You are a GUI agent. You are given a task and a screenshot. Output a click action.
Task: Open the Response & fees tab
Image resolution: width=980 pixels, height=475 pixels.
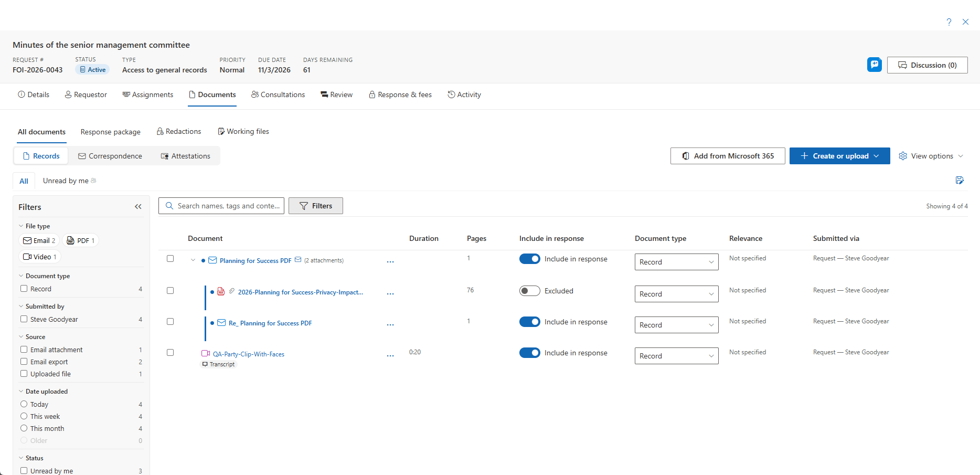(400, 94)
